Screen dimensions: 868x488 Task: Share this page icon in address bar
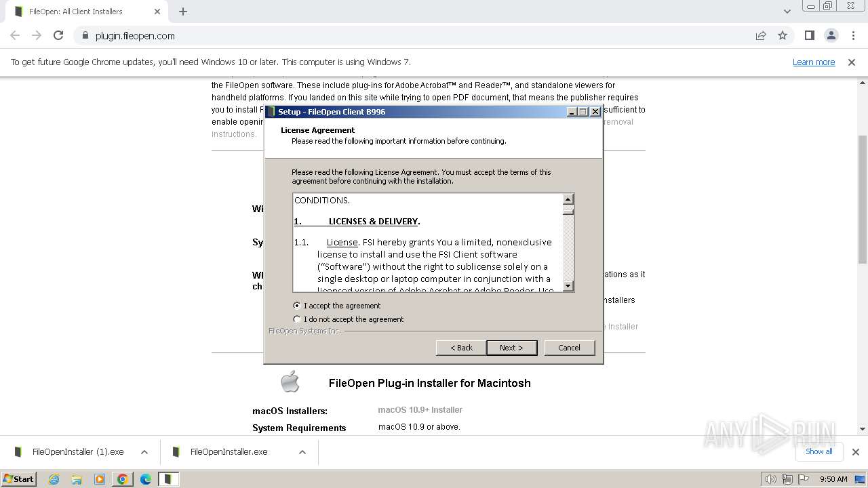[761, 36]
